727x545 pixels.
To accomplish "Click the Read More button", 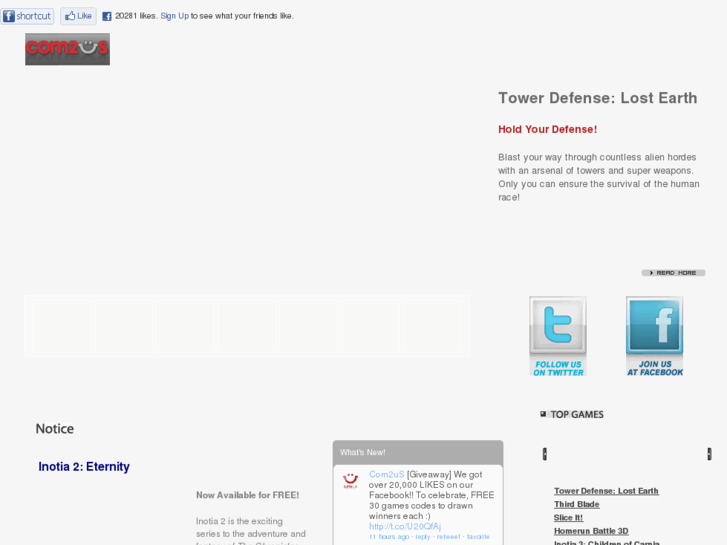I will 673,273.
